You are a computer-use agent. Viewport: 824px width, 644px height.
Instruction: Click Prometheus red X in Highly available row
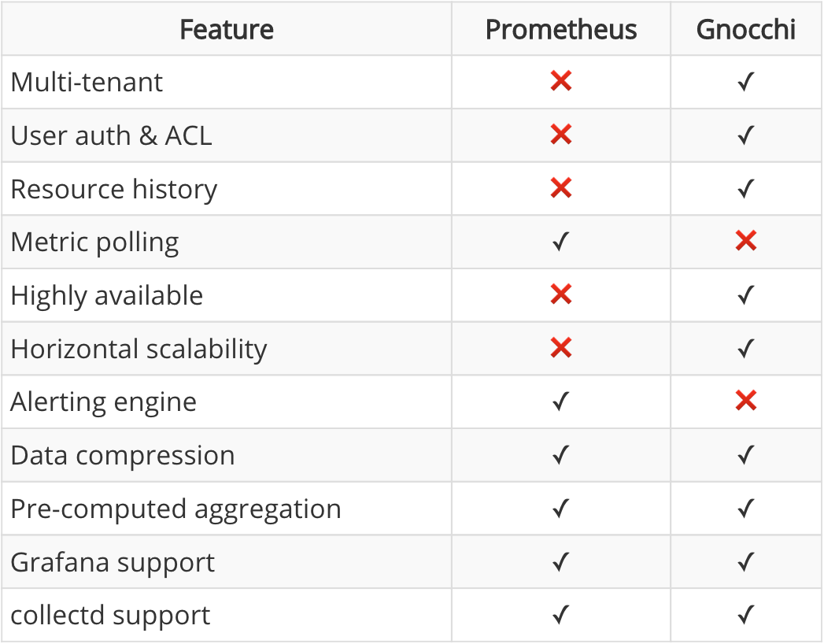point(561,294)
